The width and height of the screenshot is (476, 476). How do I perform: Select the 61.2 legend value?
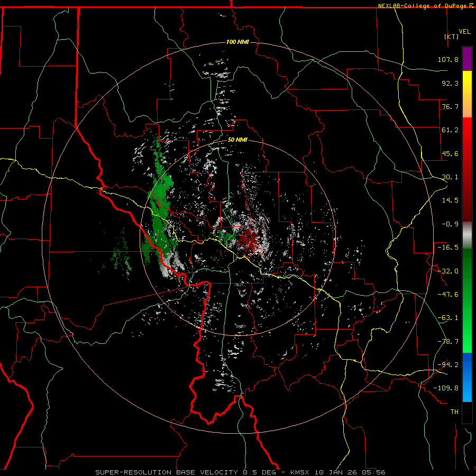click(450, 130)
